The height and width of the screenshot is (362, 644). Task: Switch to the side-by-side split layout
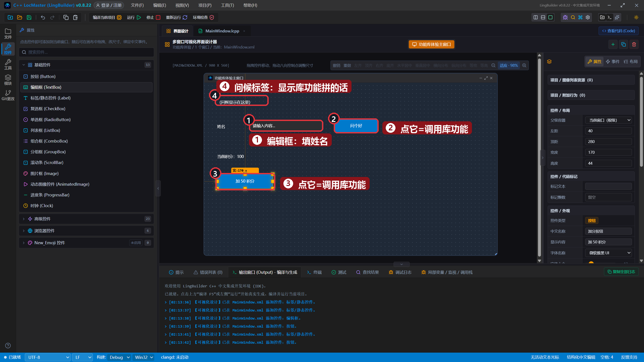tap(536, 17)
